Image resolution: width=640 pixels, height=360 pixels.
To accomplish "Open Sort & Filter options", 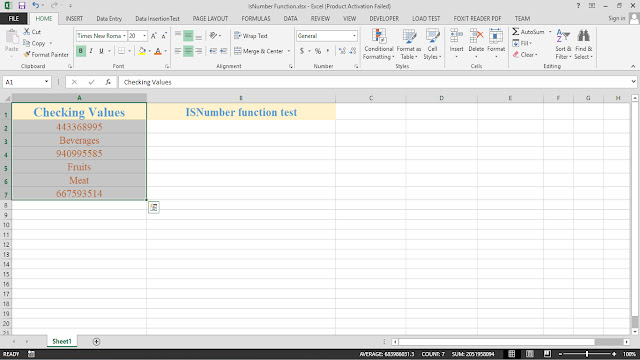I will pos(563,44).
